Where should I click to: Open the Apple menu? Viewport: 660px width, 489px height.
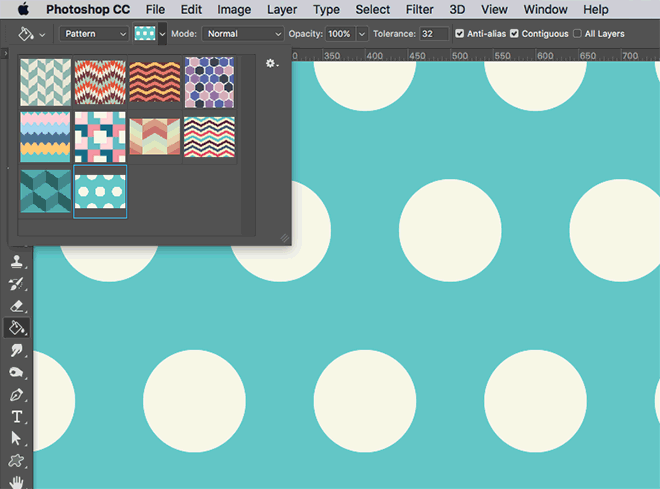pos(24,9)
